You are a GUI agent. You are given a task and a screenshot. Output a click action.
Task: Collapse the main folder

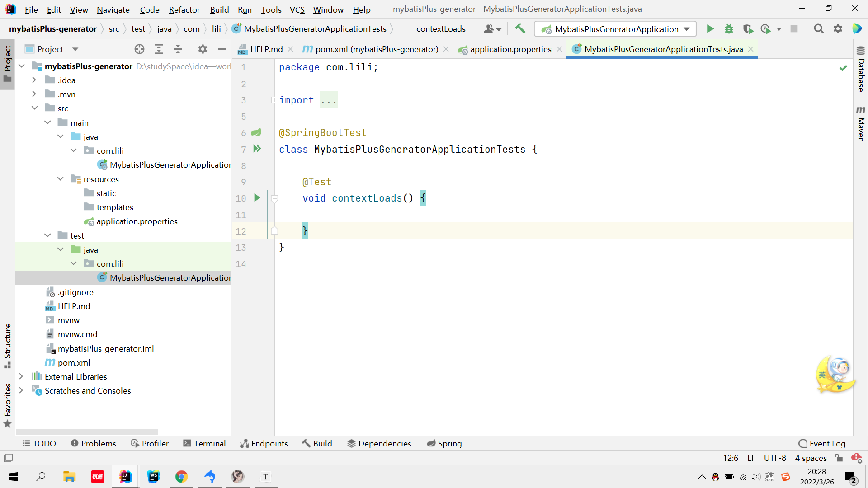(47, 122)
